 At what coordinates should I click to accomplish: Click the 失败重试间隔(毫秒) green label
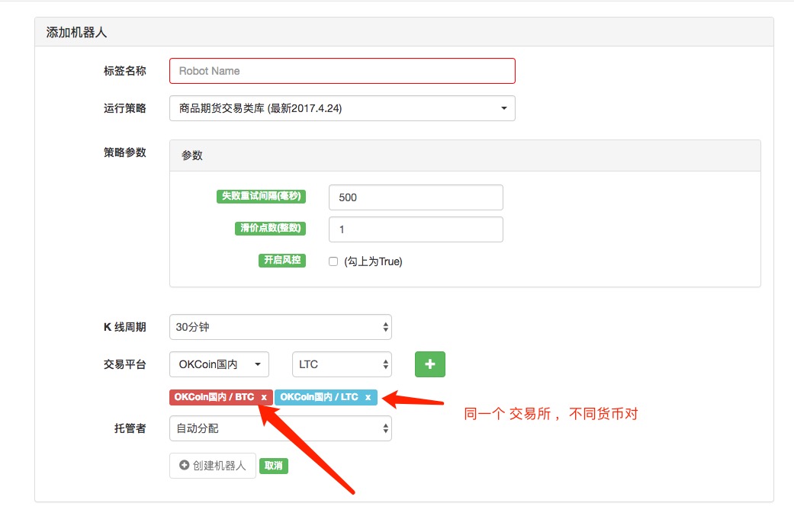click(x=262, y=197)
